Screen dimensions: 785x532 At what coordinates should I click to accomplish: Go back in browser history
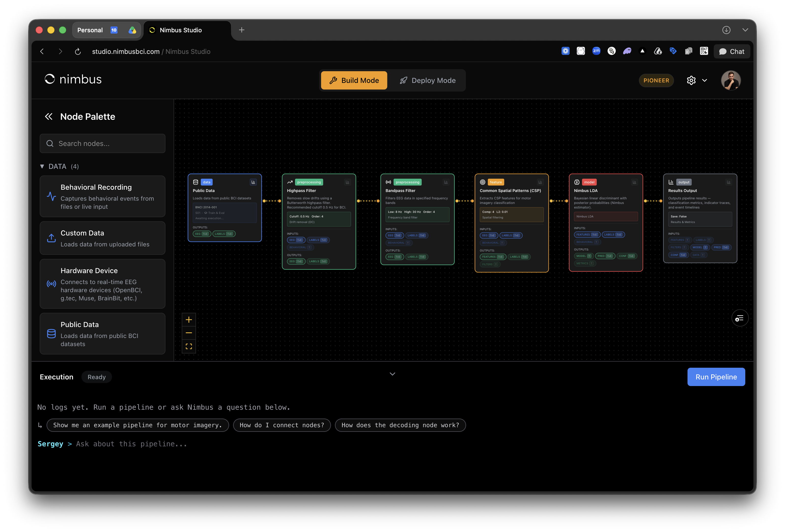pos(42,52)
